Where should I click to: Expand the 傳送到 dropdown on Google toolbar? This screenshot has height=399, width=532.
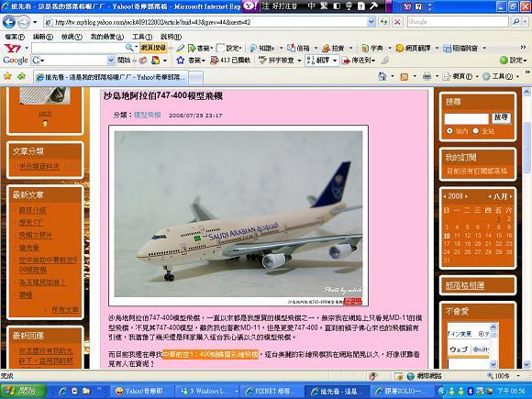coord(373,61)
